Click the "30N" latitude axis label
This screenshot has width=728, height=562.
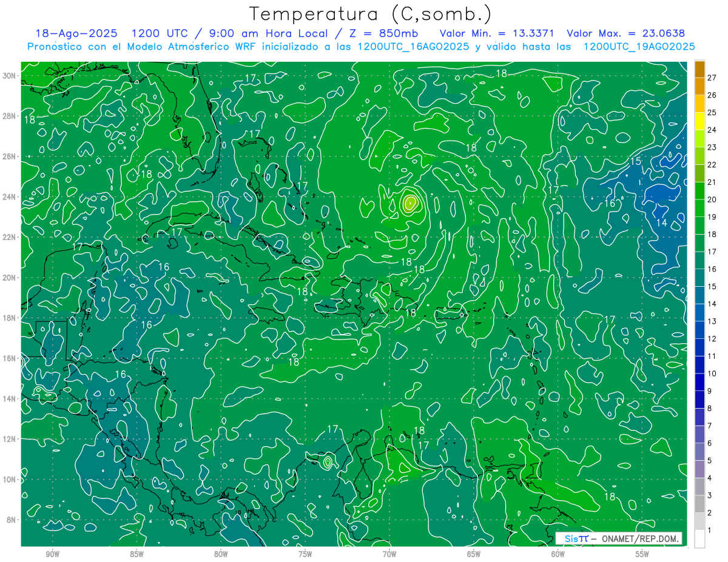[x=10, y=76]
